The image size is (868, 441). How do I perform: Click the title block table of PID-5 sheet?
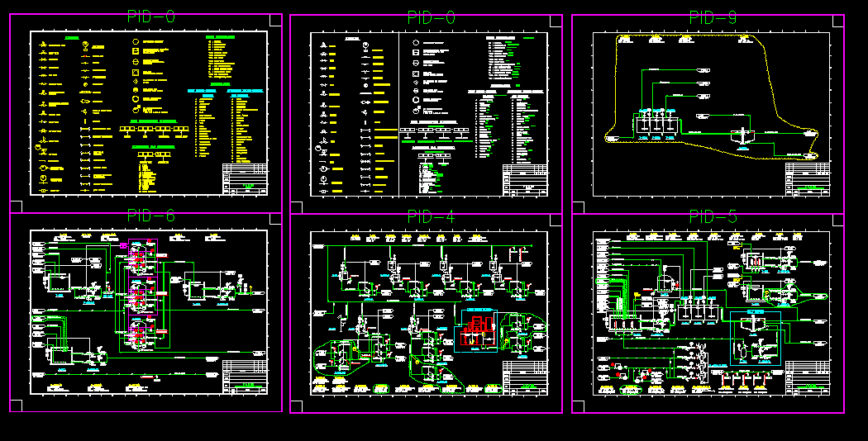point(807,378)
